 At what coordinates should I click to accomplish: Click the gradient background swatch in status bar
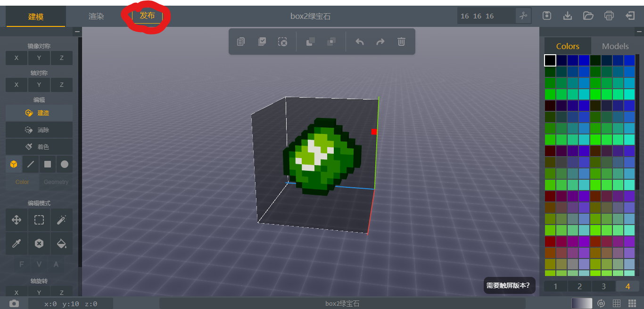click(581, 303)
